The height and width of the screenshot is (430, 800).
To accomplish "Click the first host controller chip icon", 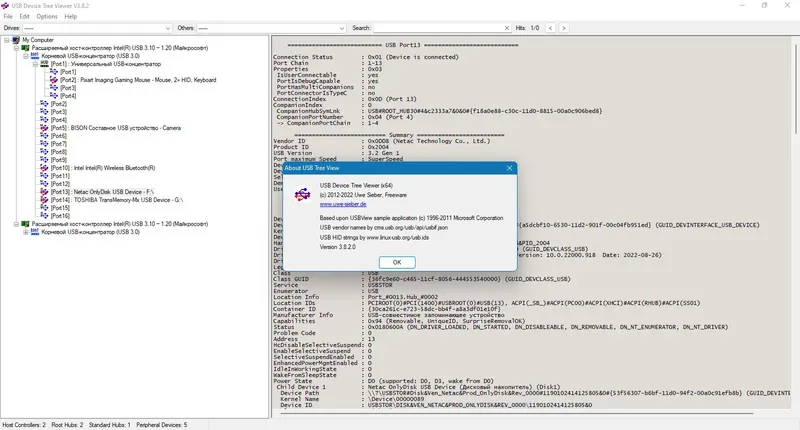I will (25, 48).
